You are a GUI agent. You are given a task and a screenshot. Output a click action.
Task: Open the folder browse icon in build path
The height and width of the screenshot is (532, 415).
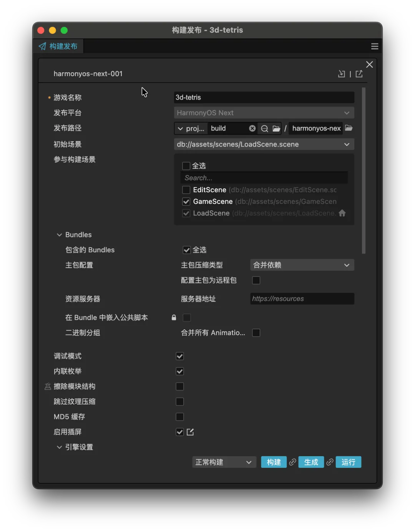pyautogui.click(x=276, y=128)
